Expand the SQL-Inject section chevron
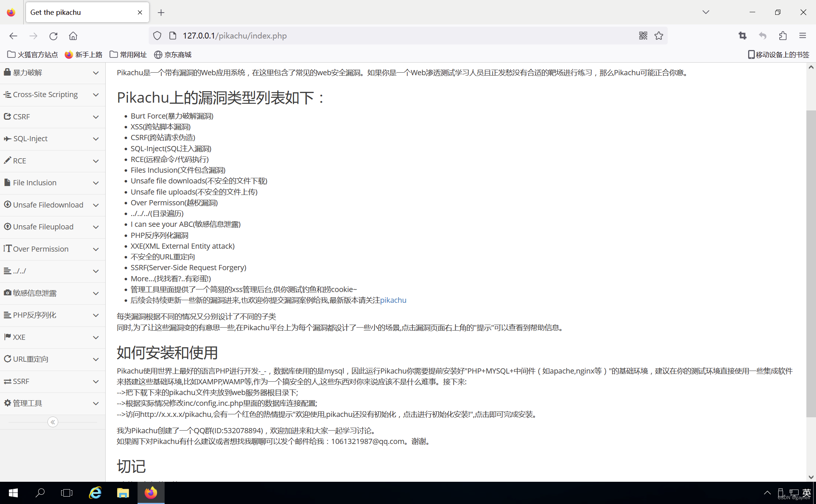Viewport: 816px width, 504px height. (x=96, y=139)
